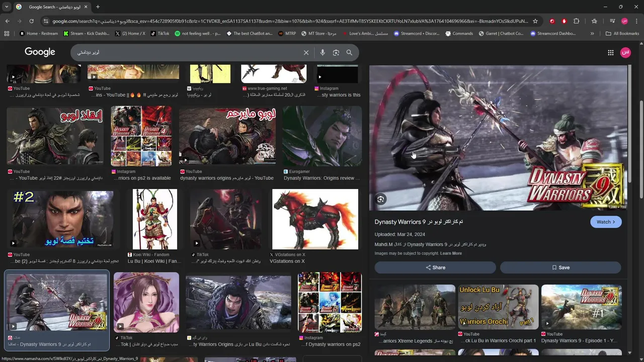The image size is (644, 362).
Task: Open the Love's Ambi... bookmark
Action: tap(365, 34)
